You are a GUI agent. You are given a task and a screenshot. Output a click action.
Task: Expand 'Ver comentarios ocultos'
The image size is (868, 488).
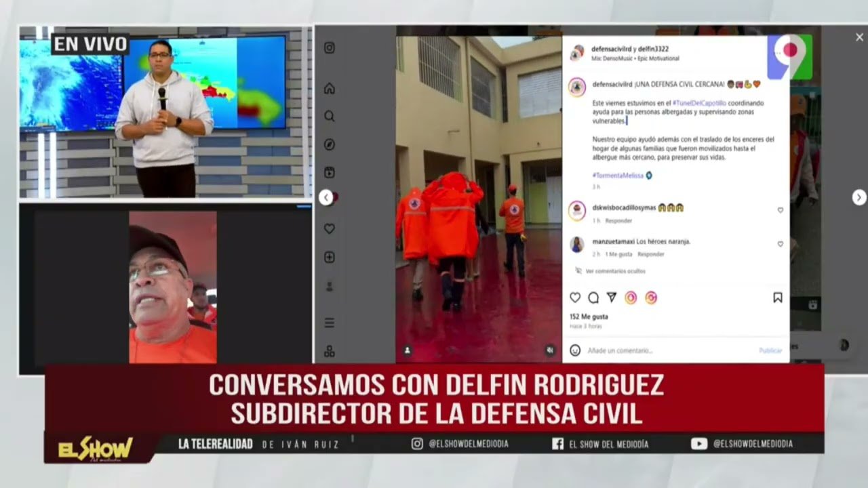click(x=615, y=271)
